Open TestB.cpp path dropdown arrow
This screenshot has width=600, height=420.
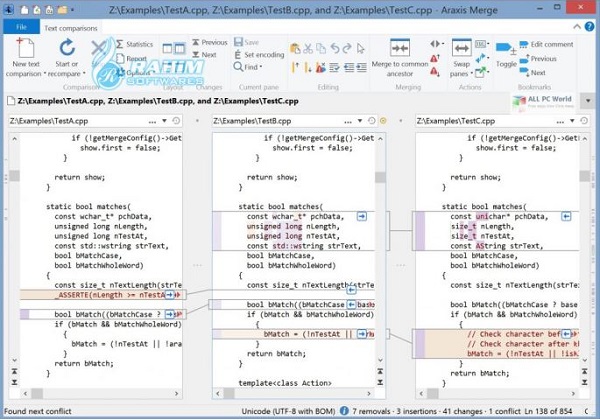click(360, 120)
